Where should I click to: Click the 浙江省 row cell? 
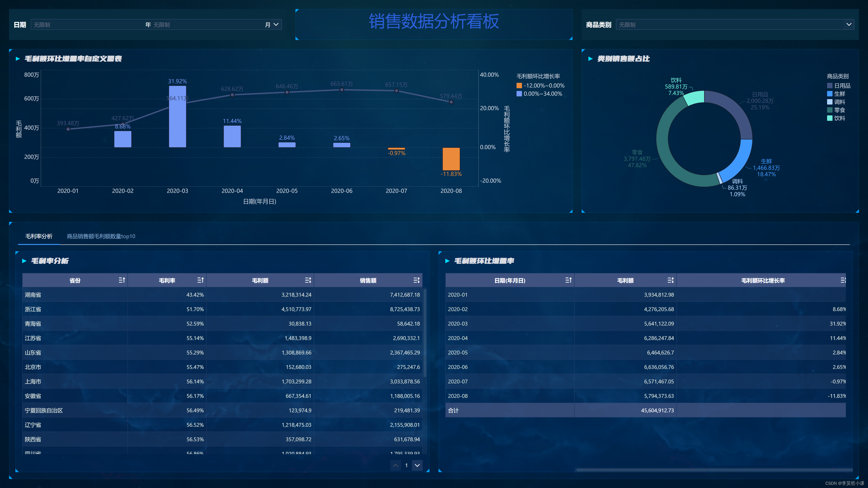75,309
